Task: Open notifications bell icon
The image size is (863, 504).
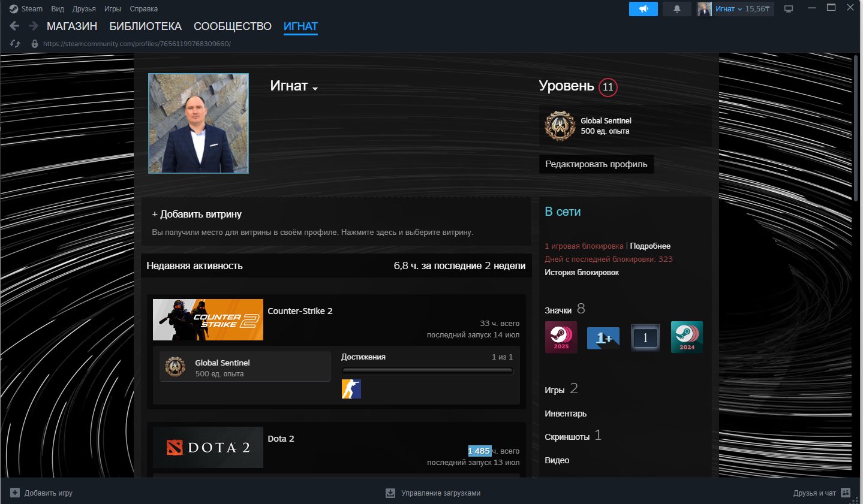Action: coord(677,9)
